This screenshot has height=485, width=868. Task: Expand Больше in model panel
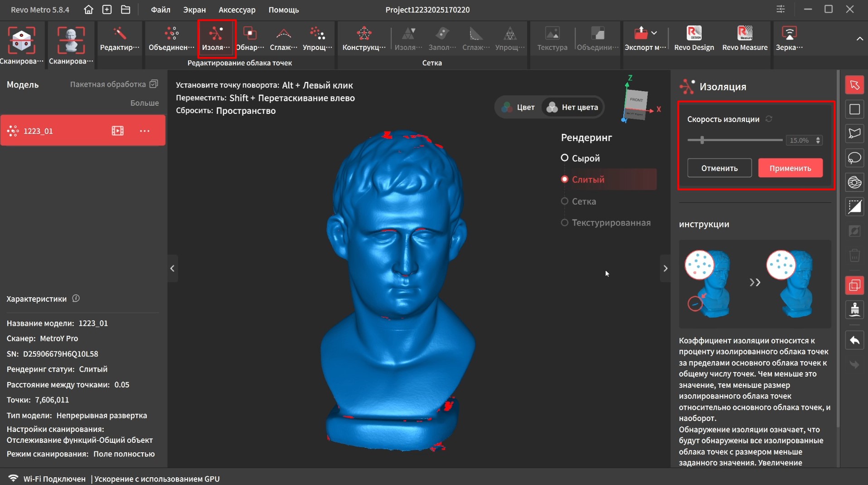coord(145,103)
